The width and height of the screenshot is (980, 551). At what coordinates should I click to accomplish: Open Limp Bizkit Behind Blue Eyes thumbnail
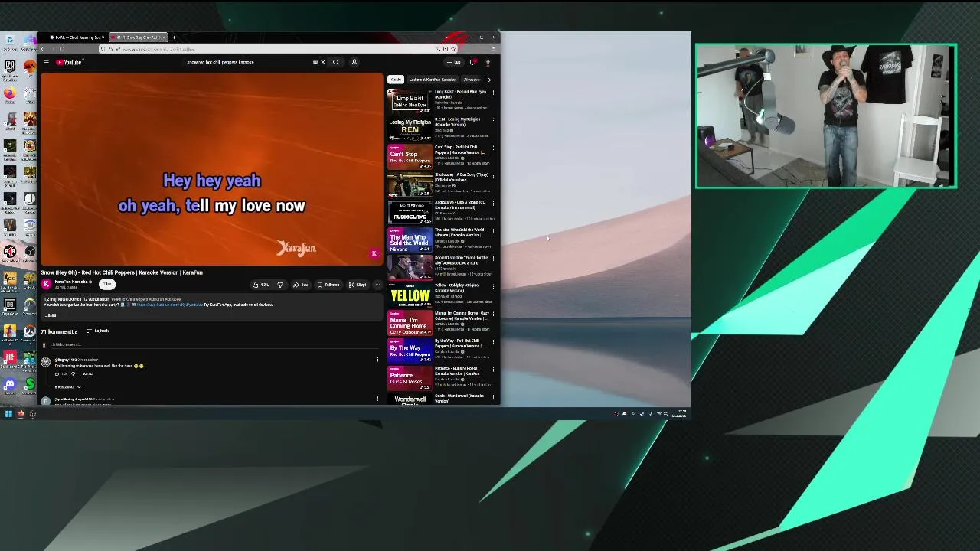point(410,101)
